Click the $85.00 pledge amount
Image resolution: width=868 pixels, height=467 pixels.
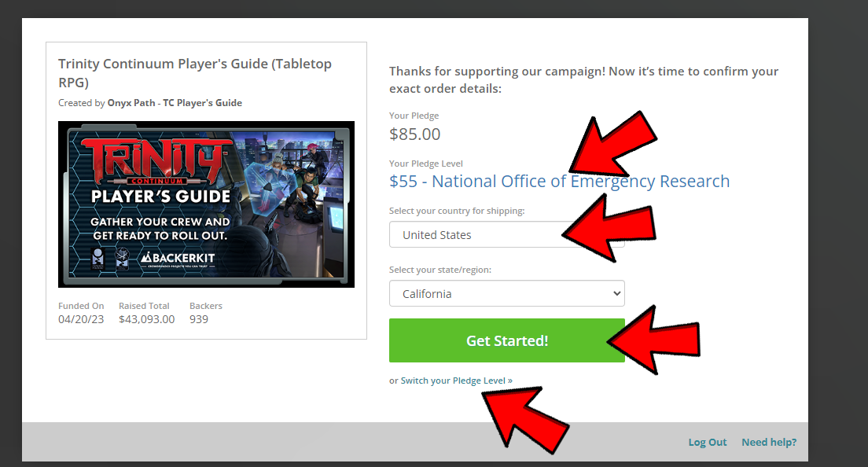point(414,134)
